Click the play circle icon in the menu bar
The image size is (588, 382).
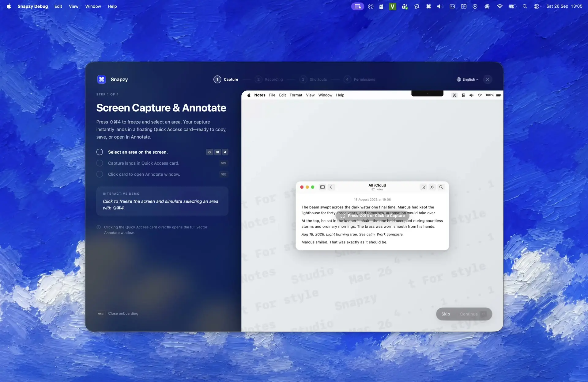(475, 6)
